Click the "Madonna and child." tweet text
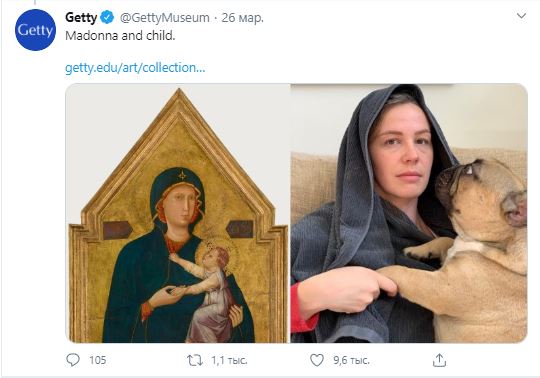 120,36
